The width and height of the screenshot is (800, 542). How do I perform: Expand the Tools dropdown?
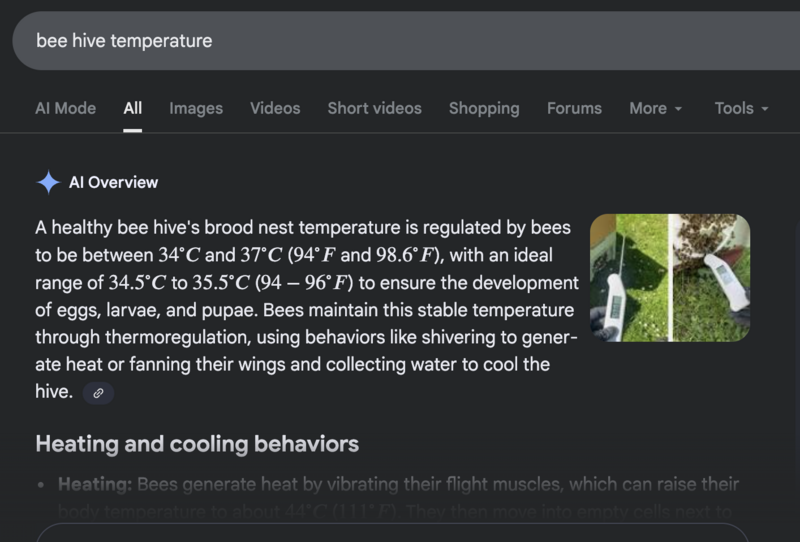(x=741, y=108)
